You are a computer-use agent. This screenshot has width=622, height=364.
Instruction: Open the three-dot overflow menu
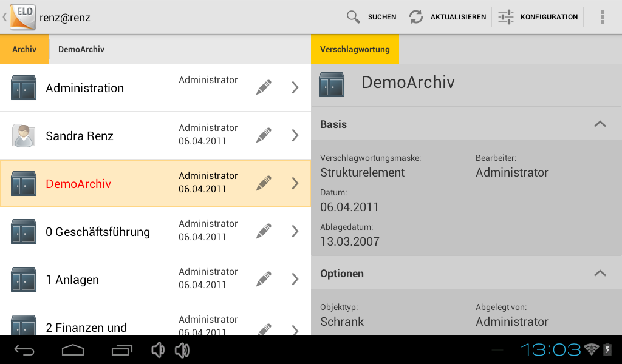pos(602,17)
